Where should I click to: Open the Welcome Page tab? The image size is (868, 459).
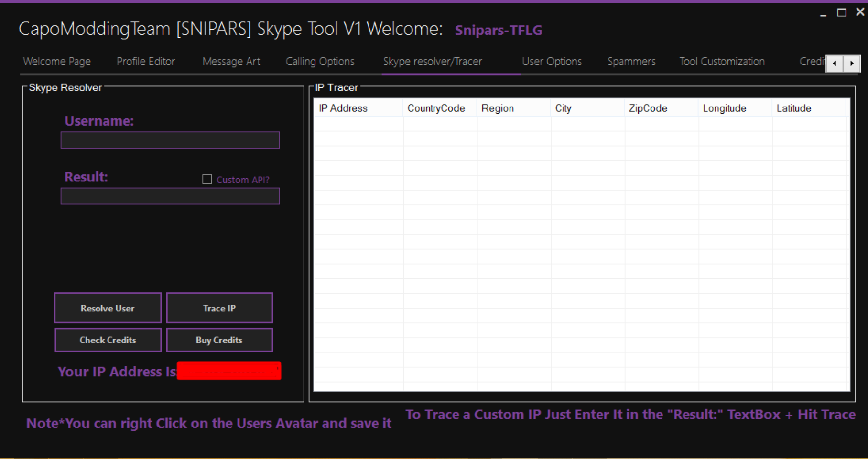click(57, 62)
